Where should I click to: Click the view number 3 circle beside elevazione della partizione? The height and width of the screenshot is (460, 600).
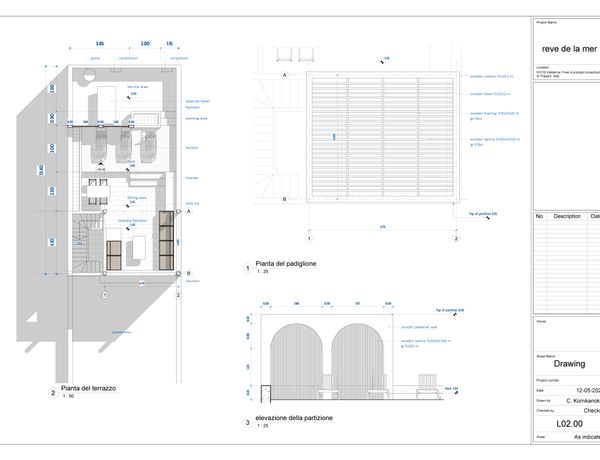click(x=247, y=422)
